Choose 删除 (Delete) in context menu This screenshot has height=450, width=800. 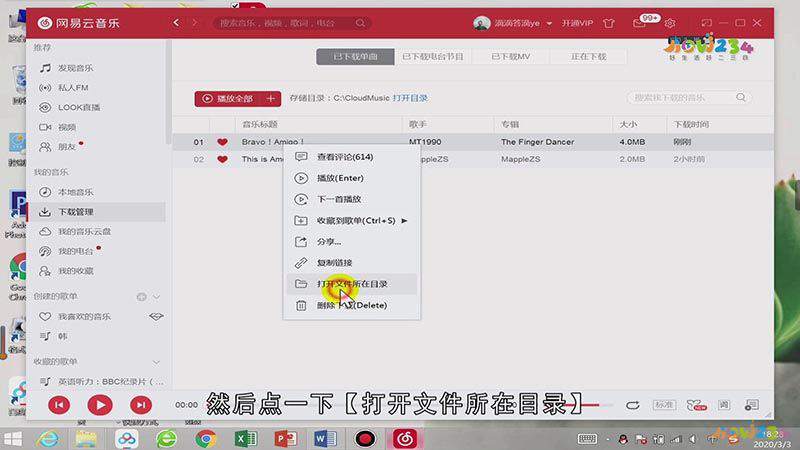pos(352,305)
